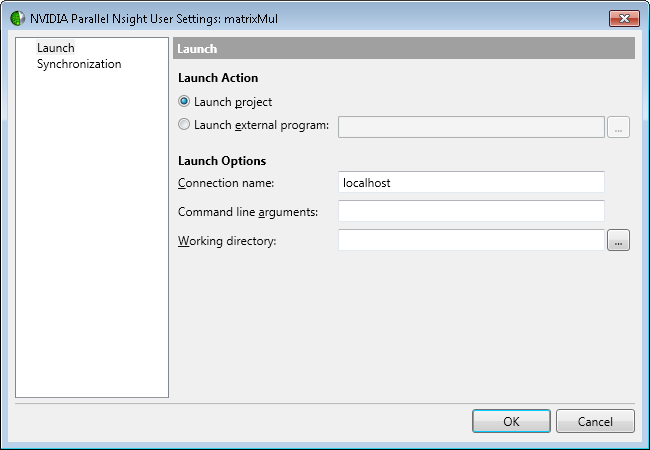
Task: Click the NVIDIA Nsight title bar icon
Action: click(x=17, y=18)
